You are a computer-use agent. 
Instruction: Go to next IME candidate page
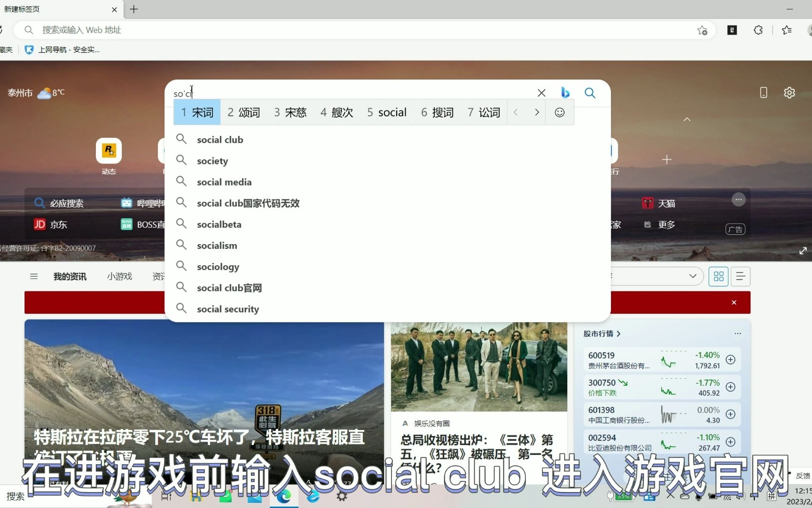(537, 112)
